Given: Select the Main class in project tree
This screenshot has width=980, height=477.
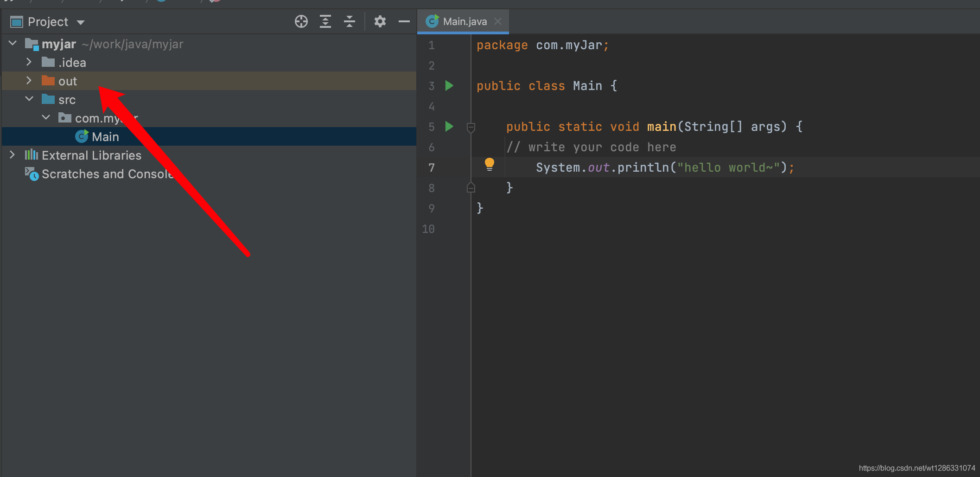Looking at the screenshot, I should point(105,137).
